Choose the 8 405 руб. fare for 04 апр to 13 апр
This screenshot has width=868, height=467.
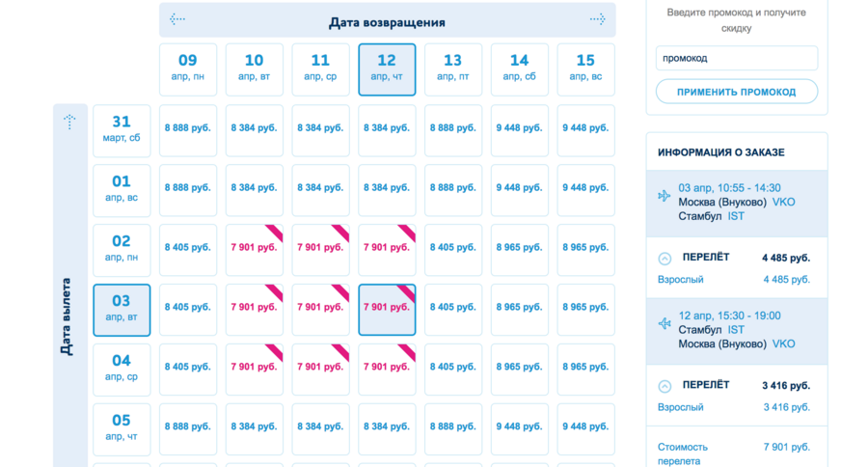coord(453,370)
